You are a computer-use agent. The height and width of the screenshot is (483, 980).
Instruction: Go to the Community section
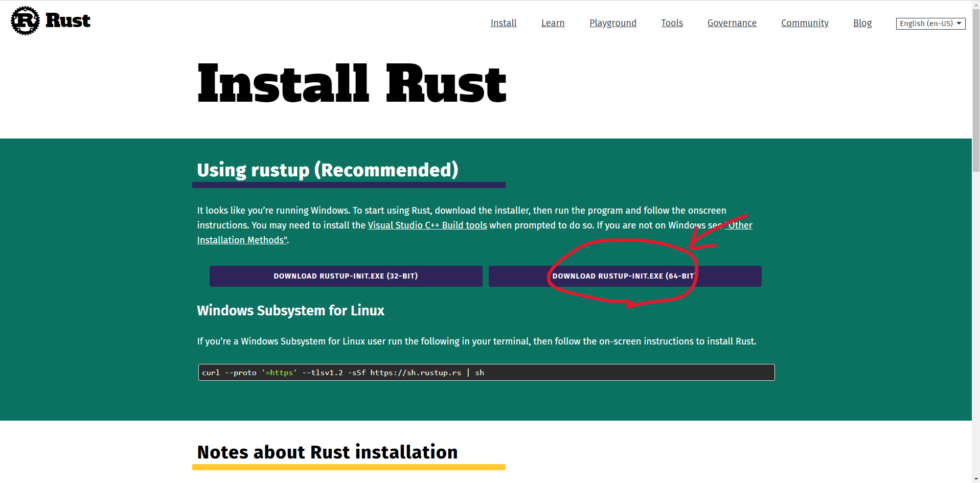[x=805, y=22]
